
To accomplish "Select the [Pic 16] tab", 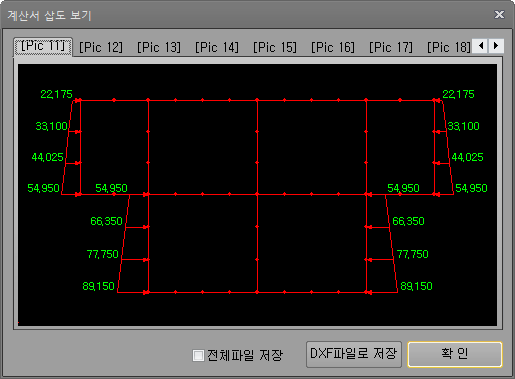I will tap(333, 47).
